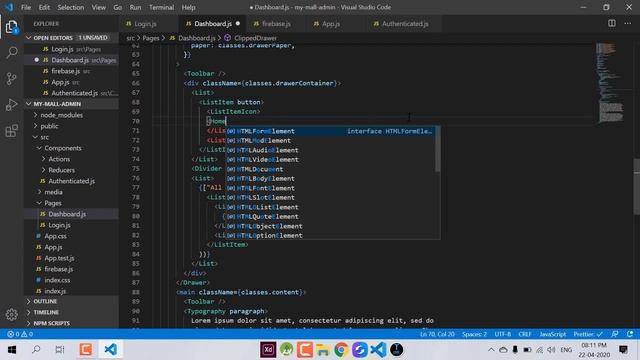Viewport: 640px width, 360px height.
Task: Open the Search view in activity bar
Action: [x=11, y=52]
